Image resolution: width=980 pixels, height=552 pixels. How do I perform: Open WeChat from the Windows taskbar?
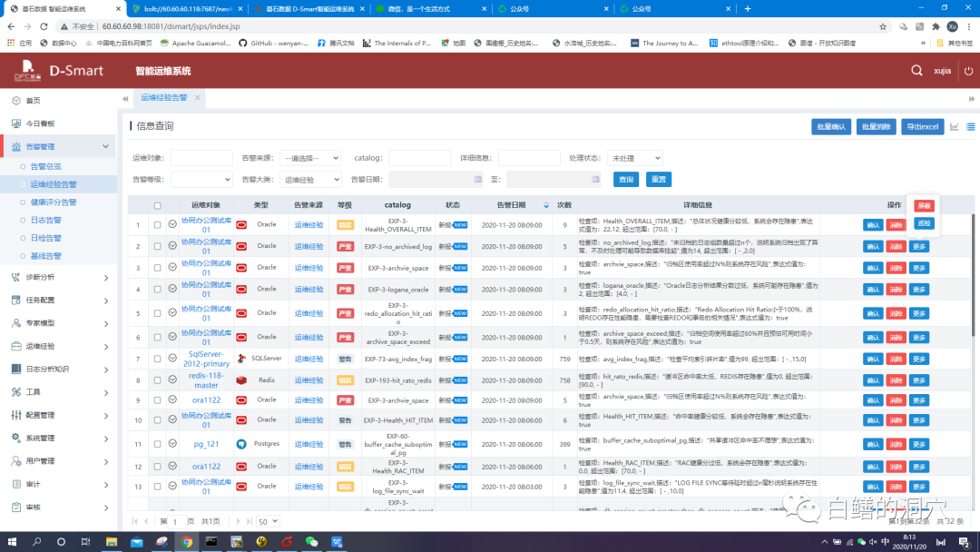click(x=312, y=542)
